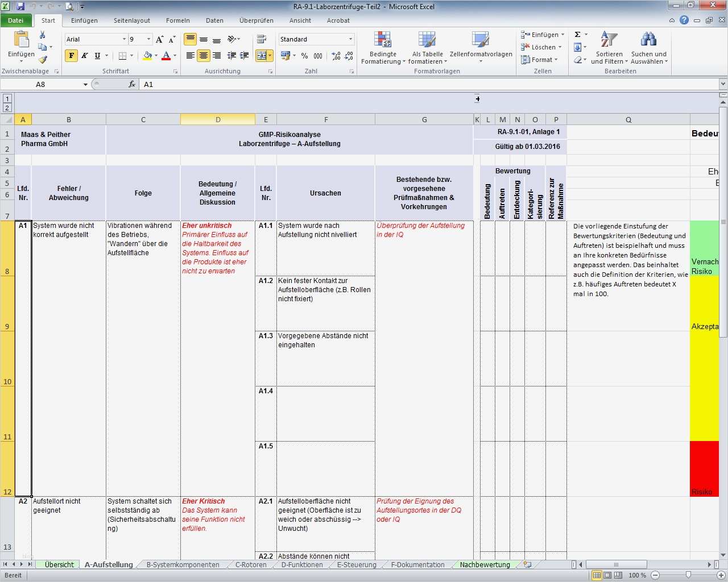Select the AutoSum icon
The image size is (728, 582).
[x=577, y=34]
